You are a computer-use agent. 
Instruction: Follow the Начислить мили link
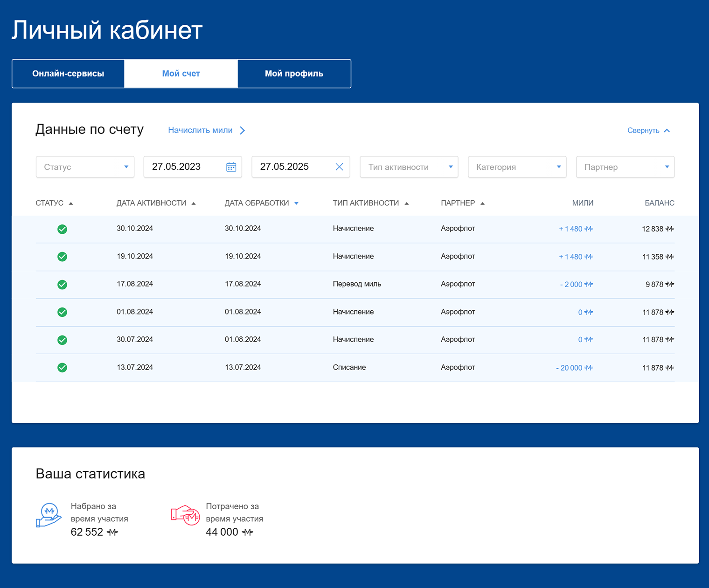coord(207,130)
